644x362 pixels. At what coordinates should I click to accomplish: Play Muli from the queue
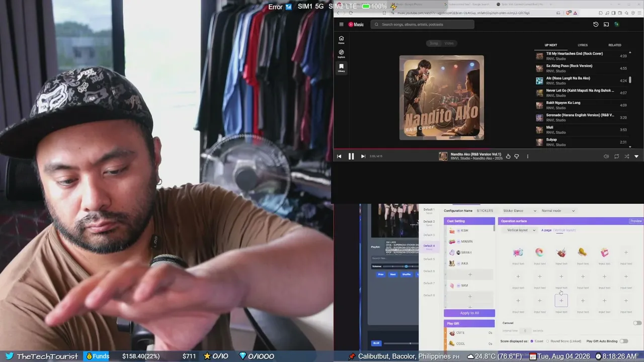[582, 130]
